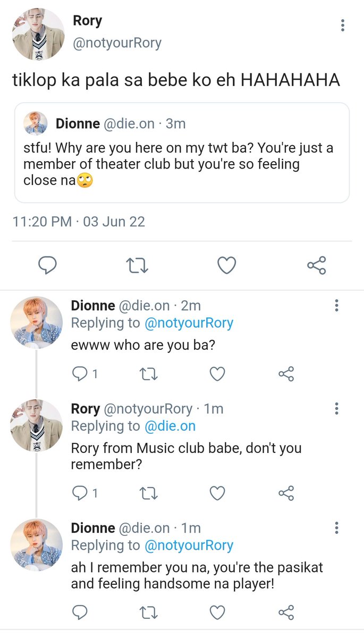Reply to the "pasikat and feeling handsome" tweet
The height and width of the screenshot is (638, 364).
coord(79,612)
